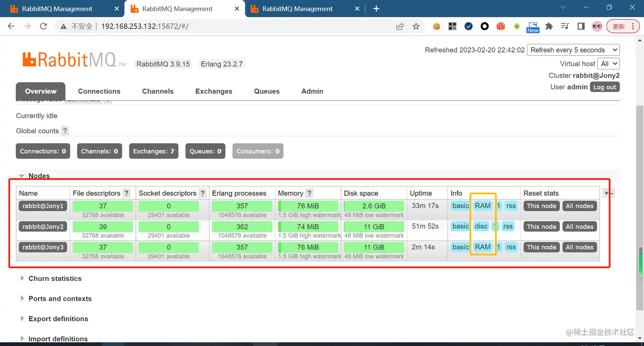The height and width of the screenshot is (346, 644).
Task: Open node rabbit@Jony1 details
Action: [x=43, y=206]
